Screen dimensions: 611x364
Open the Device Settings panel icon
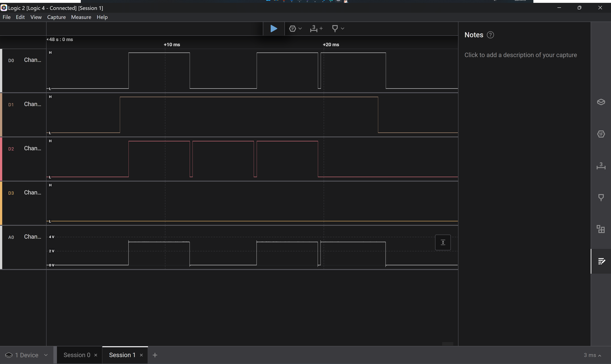tap(601, 102)
